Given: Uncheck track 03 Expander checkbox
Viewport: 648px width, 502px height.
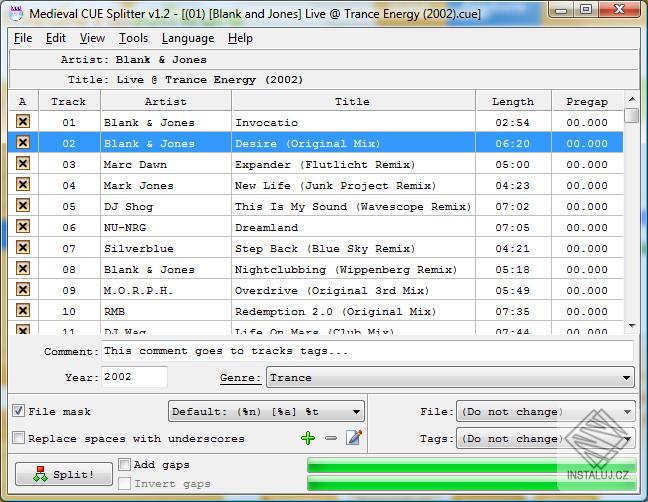Looking at the screenshot, I should tap(23, 163).
